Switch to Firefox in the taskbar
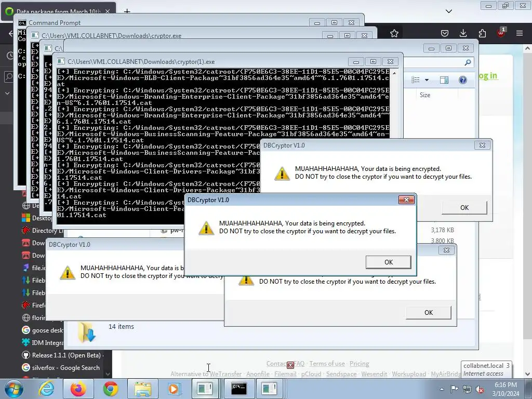The height and width of the screenshot is (399, 532). click(x=78, y=389)
